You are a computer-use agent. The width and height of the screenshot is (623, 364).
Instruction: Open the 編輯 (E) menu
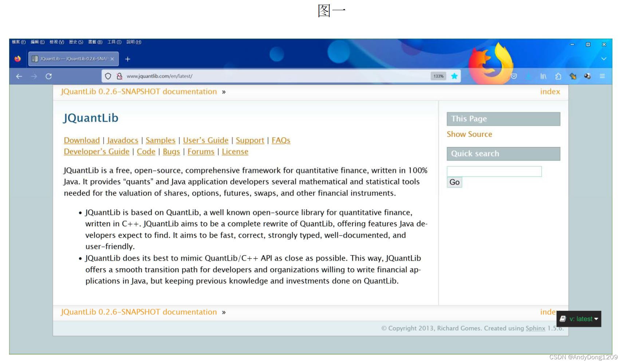tap(38, 42)
